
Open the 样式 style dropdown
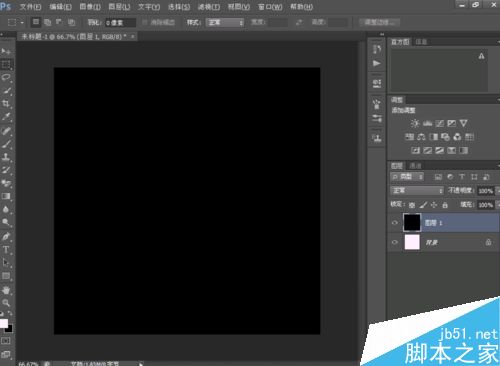pyautogui.click(x=225, y=22)
